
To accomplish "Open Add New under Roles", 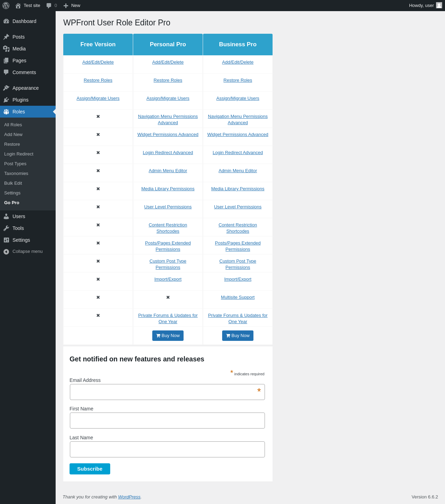I will tap(13, 135).
